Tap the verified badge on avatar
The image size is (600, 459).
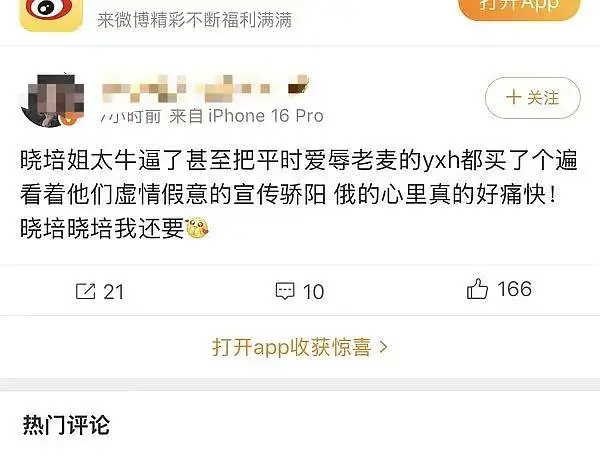[68, 119]
